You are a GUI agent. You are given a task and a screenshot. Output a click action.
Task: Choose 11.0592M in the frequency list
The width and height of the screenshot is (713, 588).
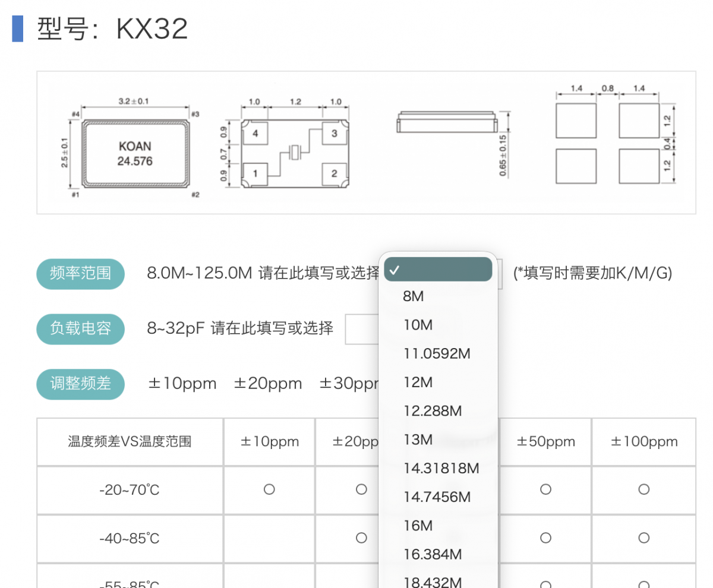[437, 354]
